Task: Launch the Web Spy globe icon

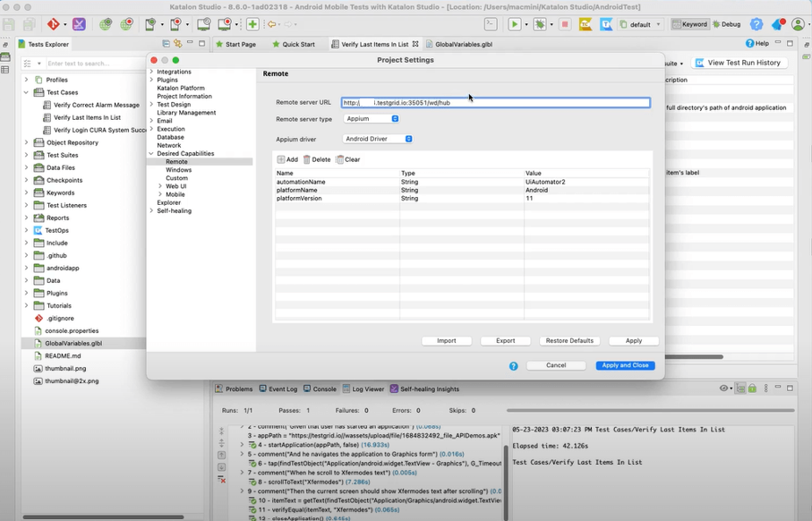Action: click(x=106, y=24)
